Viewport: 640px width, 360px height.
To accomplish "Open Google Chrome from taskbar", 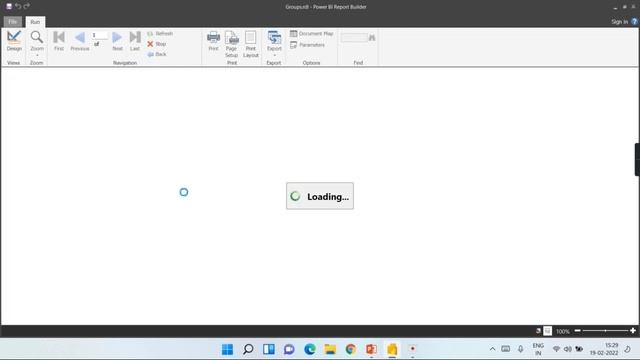I will click(x=351, y=349).
